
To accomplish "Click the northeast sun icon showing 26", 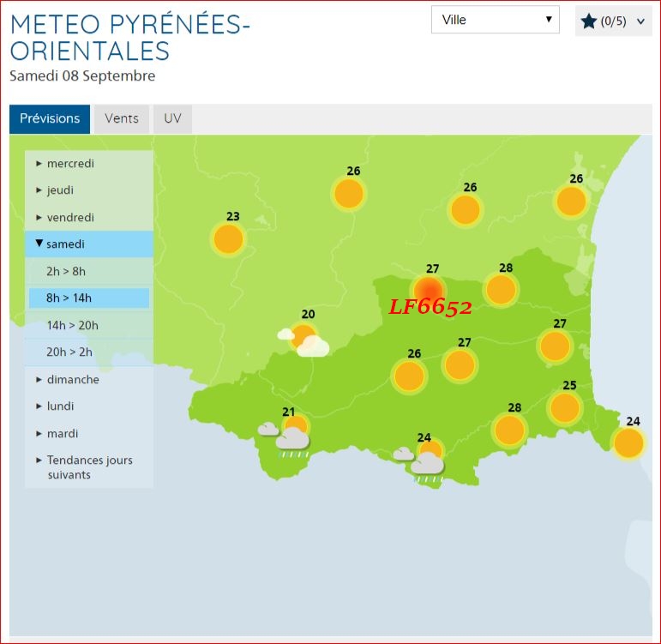I will [571, 202].
